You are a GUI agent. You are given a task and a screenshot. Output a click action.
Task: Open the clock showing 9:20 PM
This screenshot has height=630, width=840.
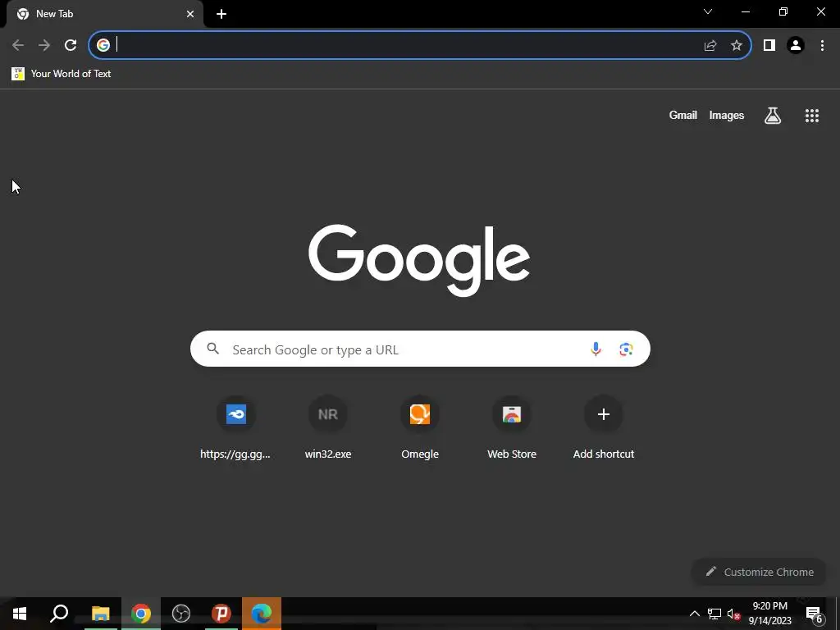coord(769,614)
